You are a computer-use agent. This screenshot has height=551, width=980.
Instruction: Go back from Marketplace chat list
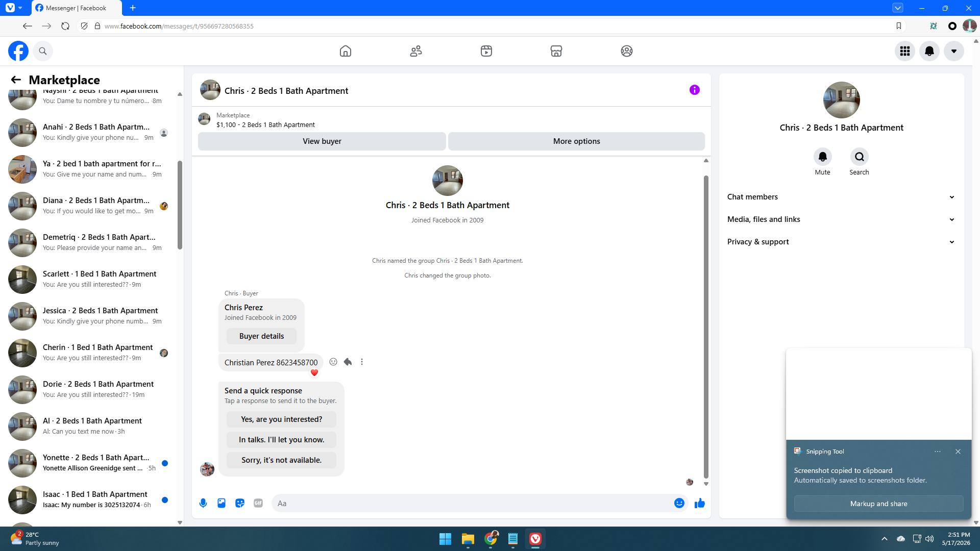click(16, 80)
